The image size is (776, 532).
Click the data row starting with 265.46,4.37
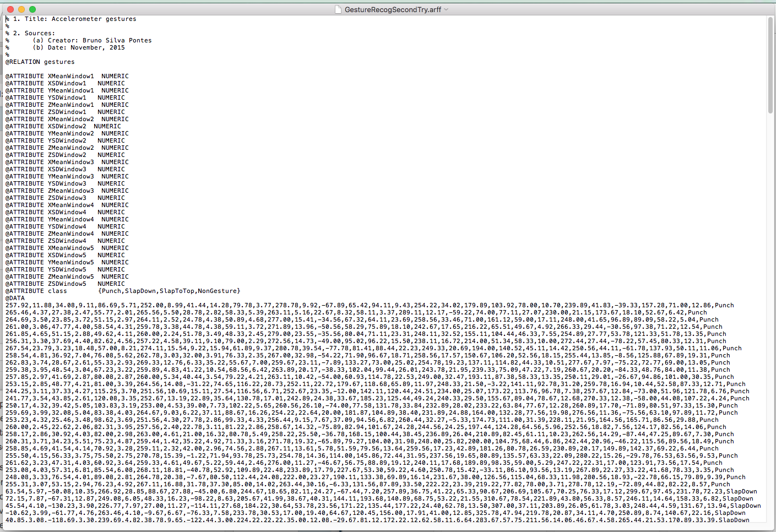(356, 312)
